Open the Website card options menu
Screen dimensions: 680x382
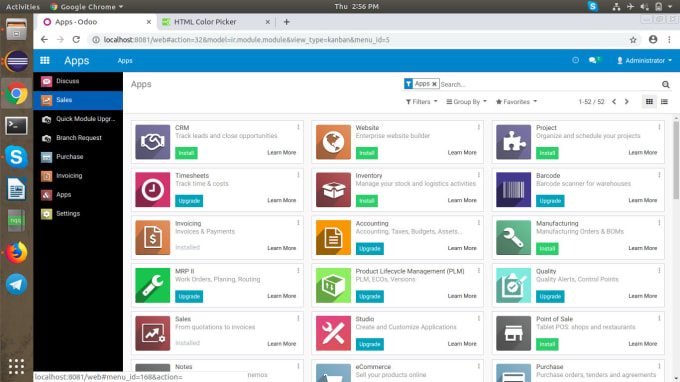479,127
